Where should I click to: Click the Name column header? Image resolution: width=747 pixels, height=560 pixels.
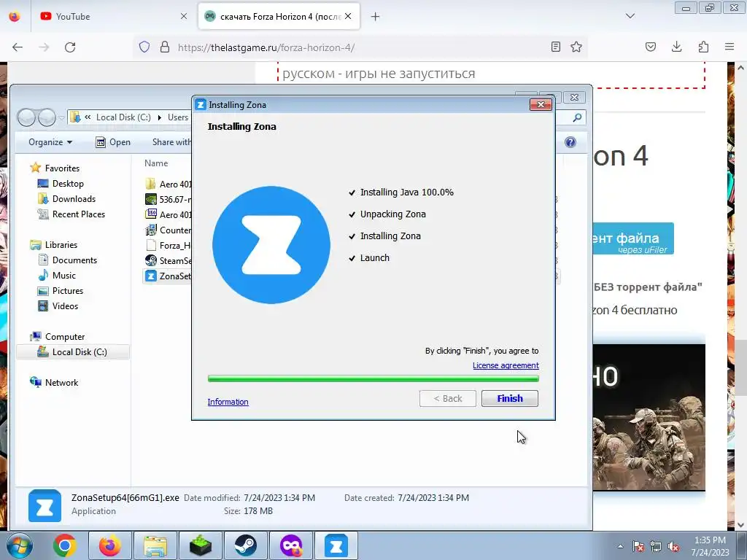[156, 163]
